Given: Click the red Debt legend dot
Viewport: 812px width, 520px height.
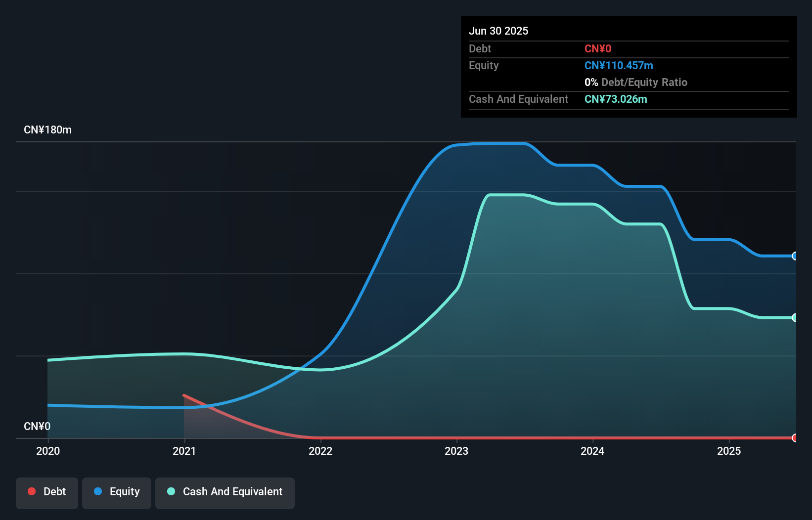Looking at the screenshot, I should tap(32, 492).
